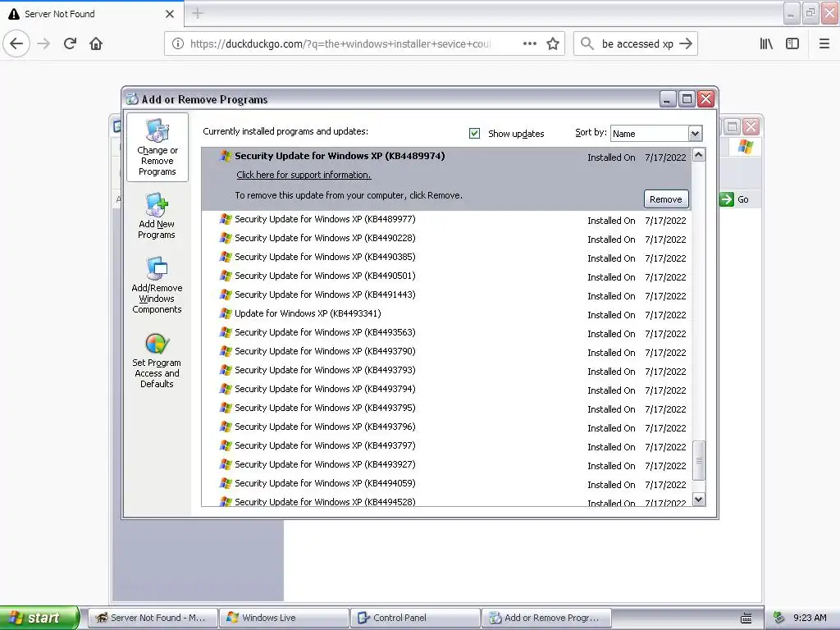Switch to Control Panel taskbar item
The width and height of the screenshot is (840, 630).
[415, 618]
